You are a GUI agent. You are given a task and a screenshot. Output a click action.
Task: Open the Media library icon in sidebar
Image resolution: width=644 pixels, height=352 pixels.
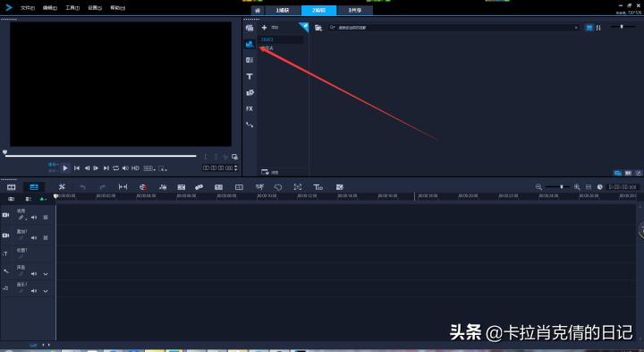(250, 28)
